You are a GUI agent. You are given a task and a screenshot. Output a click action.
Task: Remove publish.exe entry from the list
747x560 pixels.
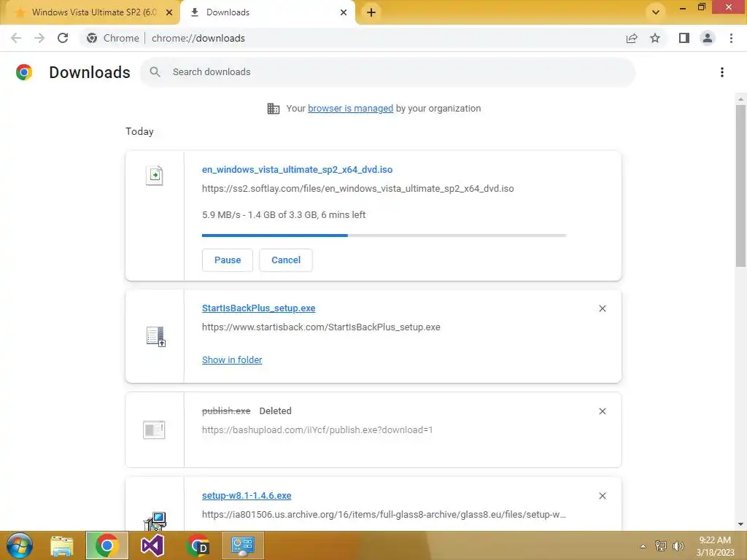click(602, 411)
